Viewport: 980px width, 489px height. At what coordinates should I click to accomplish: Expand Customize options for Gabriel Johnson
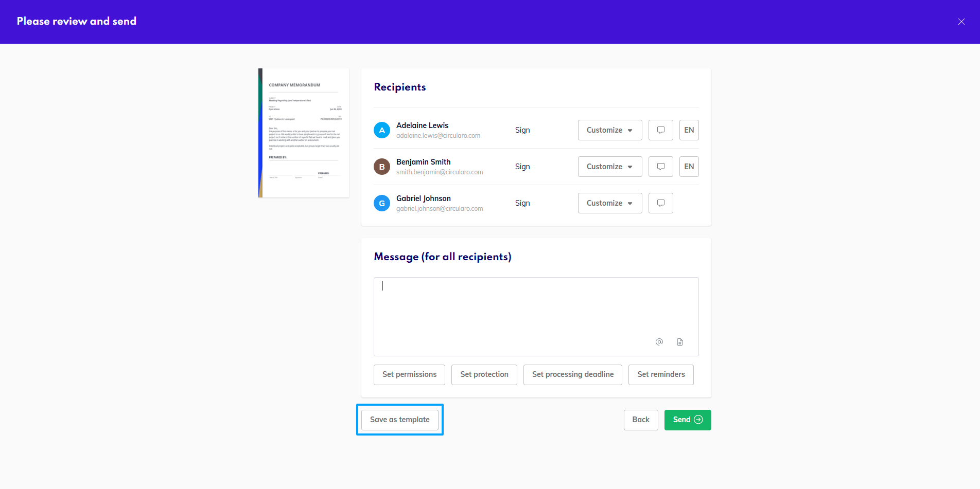610,203
